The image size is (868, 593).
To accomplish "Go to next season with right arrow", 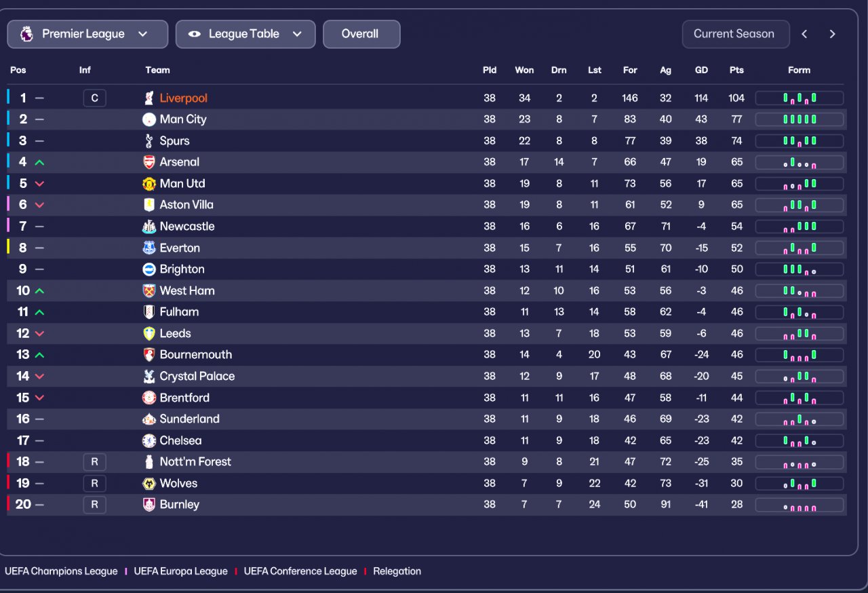I will [833, 34].
